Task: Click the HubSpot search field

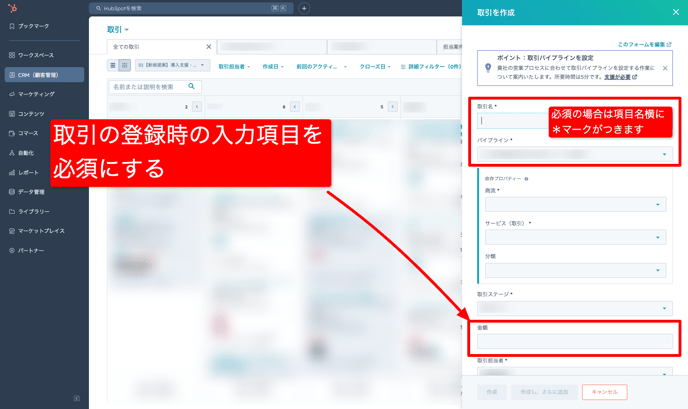Action: [191, 8]
